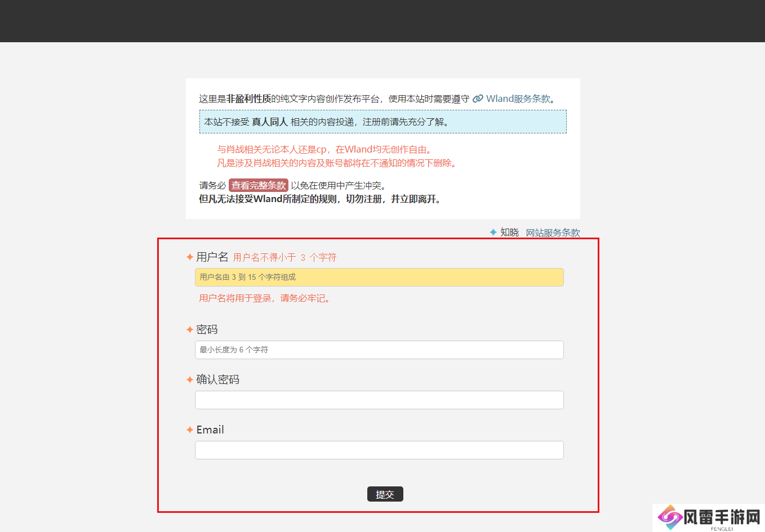Click the orange star beside 用户名
The height and width of the screenshot is (532, 765).
point(190,257)
